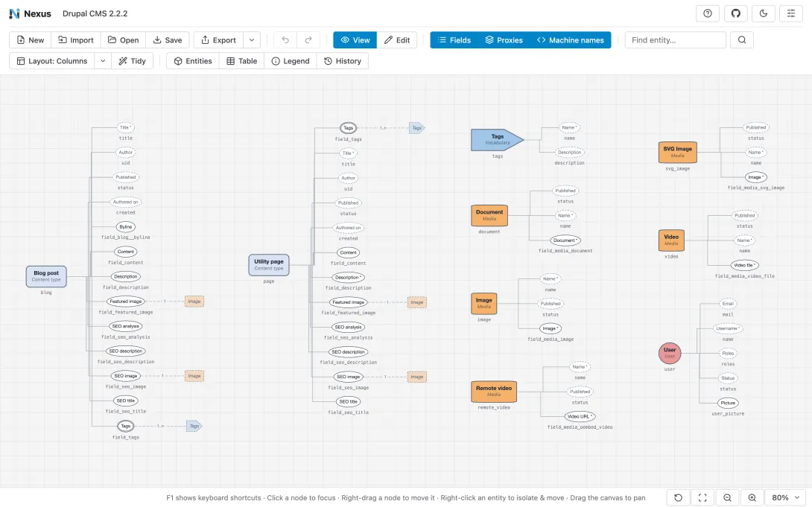This screenshot has height=507, width=812.
Task: Open the help question mark icon
Action: click(x=708, y=13)
